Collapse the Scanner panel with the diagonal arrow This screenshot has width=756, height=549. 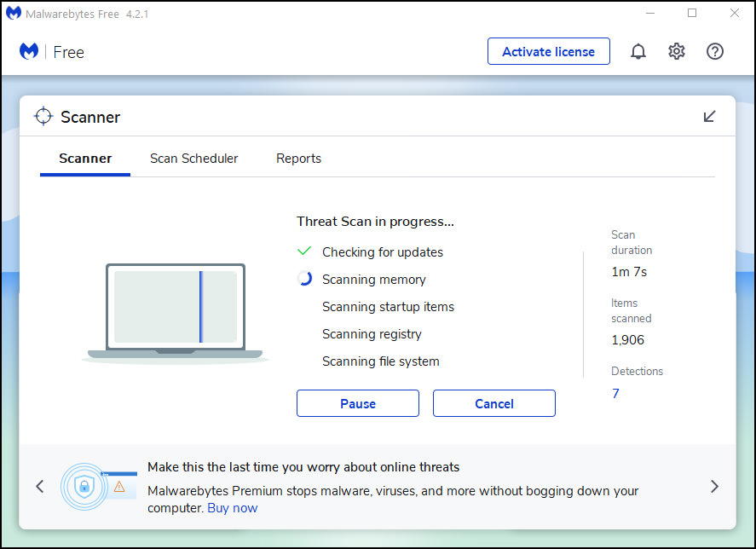pyautogui.click(x=708, y=117)
